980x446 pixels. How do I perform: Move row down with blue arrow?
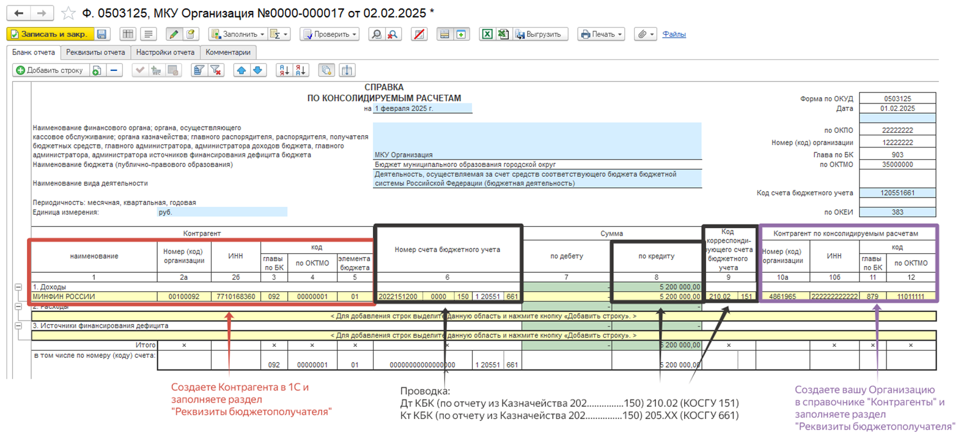coord(258,70)
